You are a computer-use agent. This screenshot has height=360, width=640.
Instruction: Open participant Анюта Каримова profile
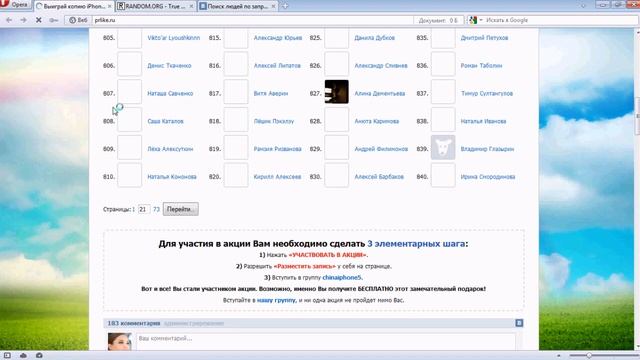[x=377, y=121]
